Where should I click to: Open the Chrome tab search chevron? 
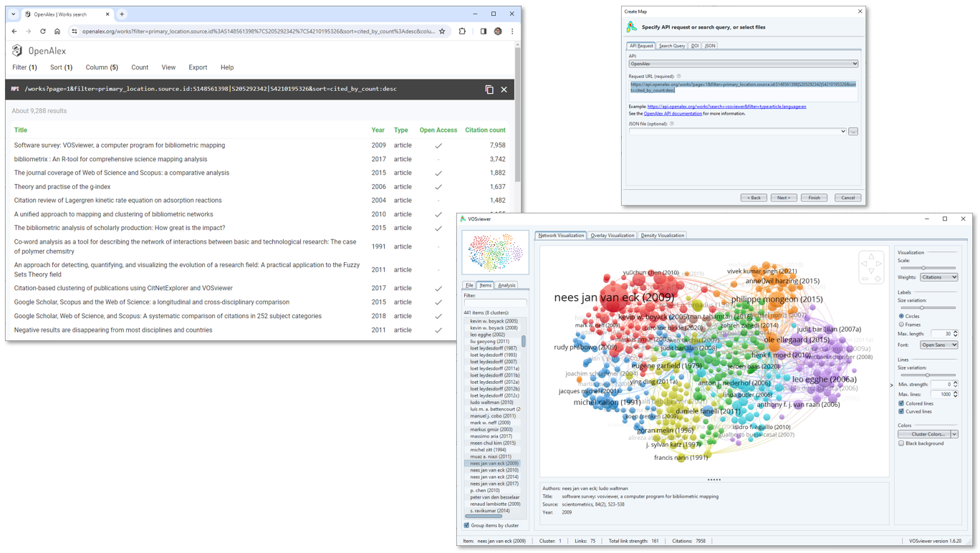(13, 14)
